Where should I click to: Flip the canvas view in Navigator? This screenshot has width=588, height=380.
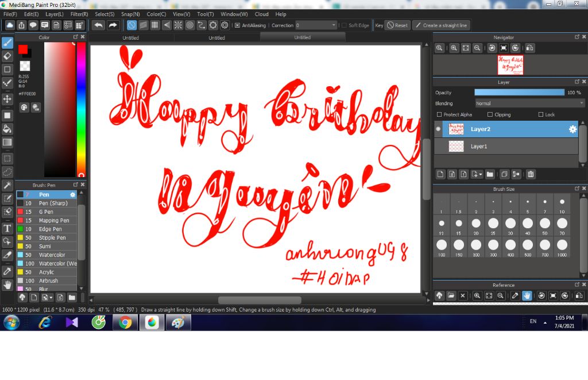coord(529,48)
